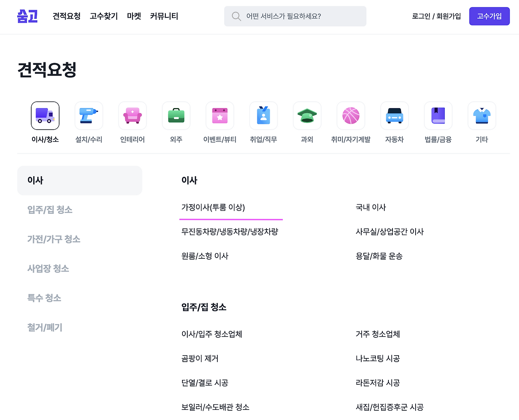This screenshot has height=420, width=519.
Task: Click the 취업/직무 badge icon
Action: coord(263,115)
